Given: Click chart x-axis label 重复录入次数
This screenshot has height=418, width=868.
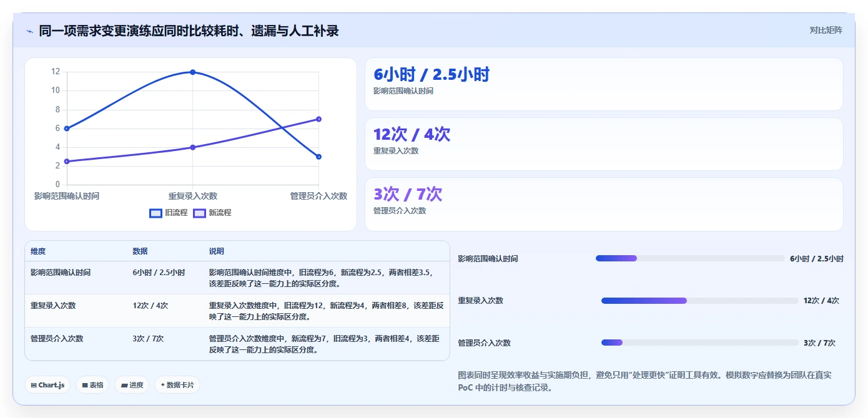Looking at the screenshot, I should tap(192, 196).
